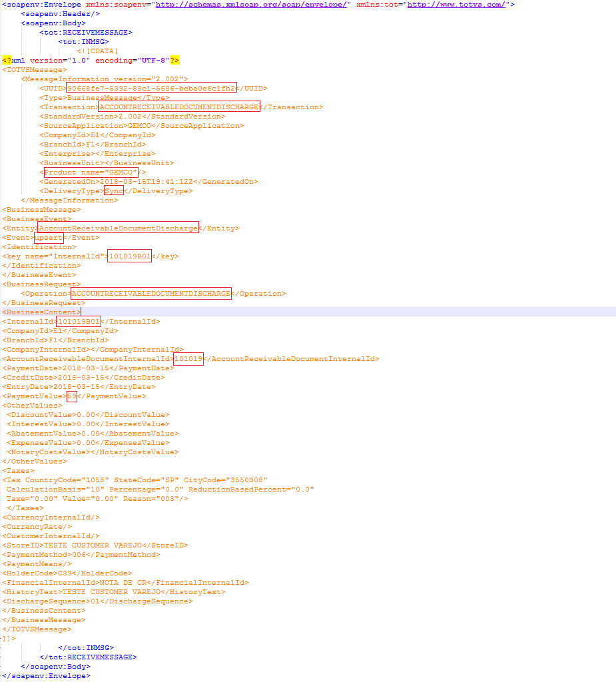The image size is (616, 682).
Task: Click the opening soapenv:Body tag
Action: tap(53, 23)
